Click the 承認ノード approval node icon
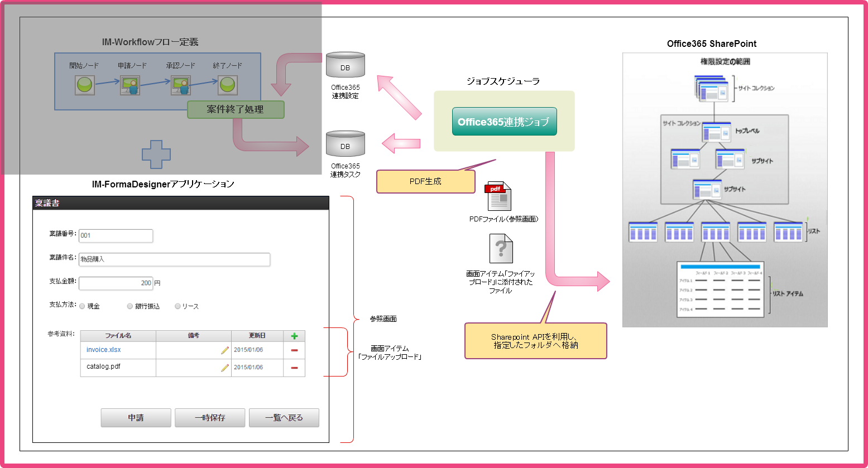 [180, 86]
